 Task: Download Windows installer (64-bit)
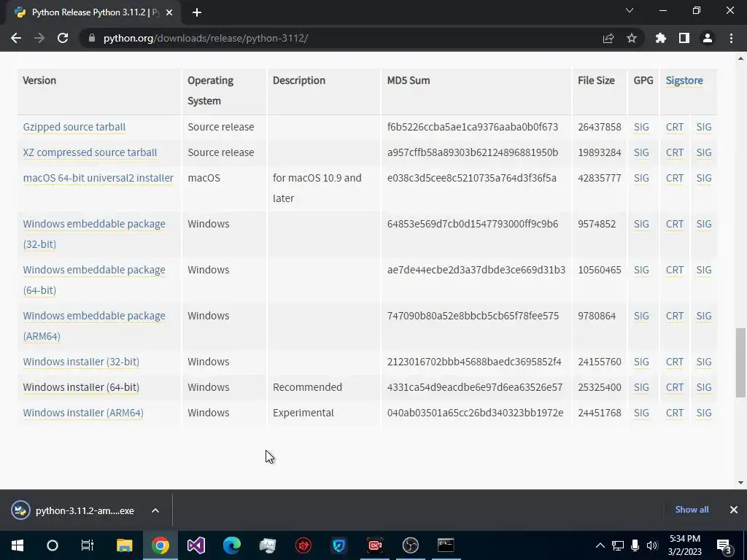coord(81,387)
